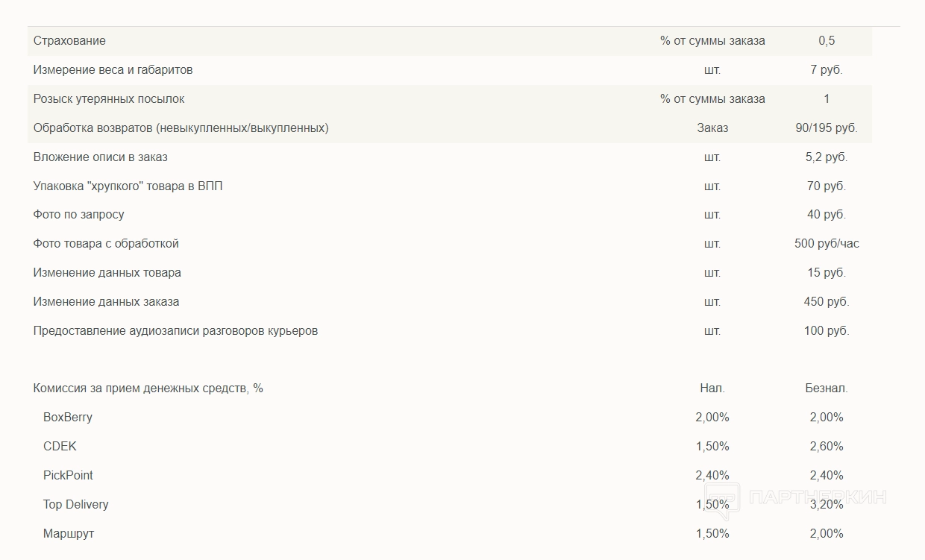Click the Страхование row label
Viewport: 925px width, 560px height.
coord(69,41)
